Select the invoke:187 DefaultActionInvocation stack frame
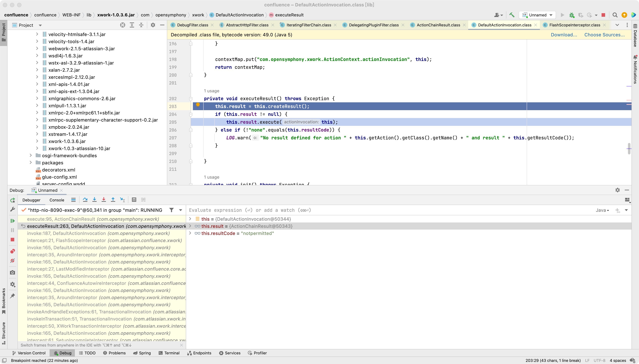The height and width of the screenshot is (364, 639). coord(102,233)
